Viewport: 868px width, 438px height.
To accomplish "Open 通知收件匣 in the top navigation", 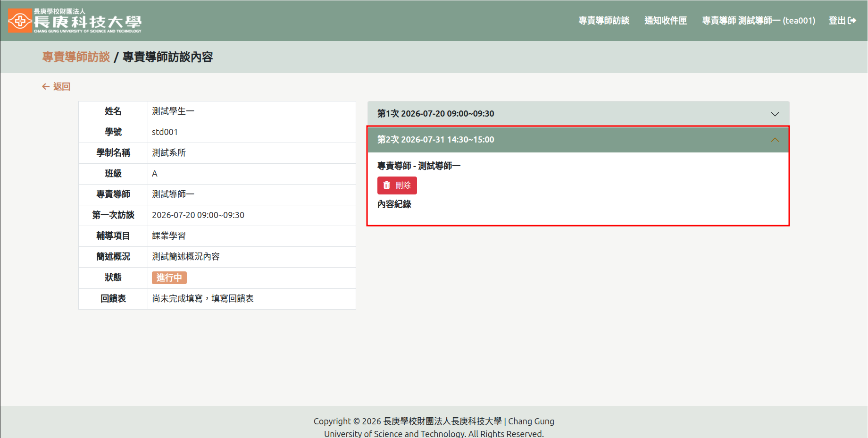I will (666, 20).
